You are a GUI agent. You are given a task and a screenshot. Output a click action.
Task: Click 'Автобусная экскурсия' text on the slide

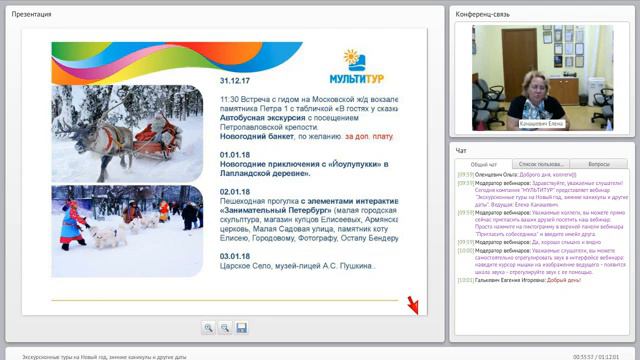262,118
